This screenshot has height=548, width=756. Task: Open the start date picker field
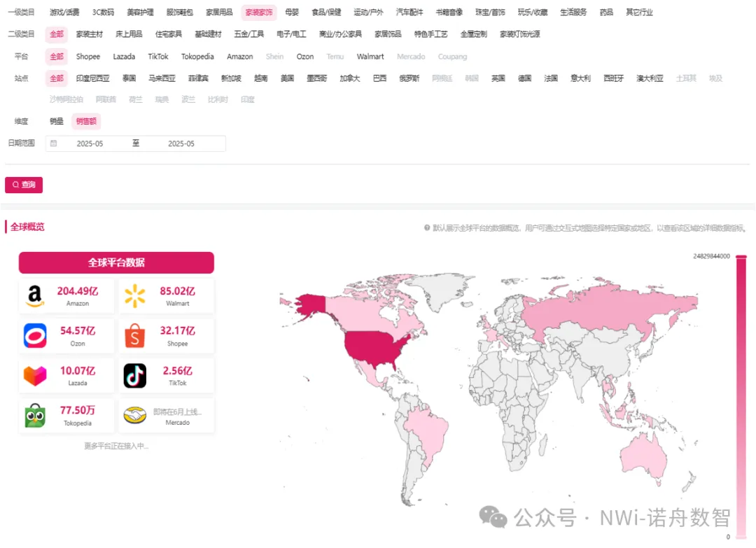pos(90,143)
